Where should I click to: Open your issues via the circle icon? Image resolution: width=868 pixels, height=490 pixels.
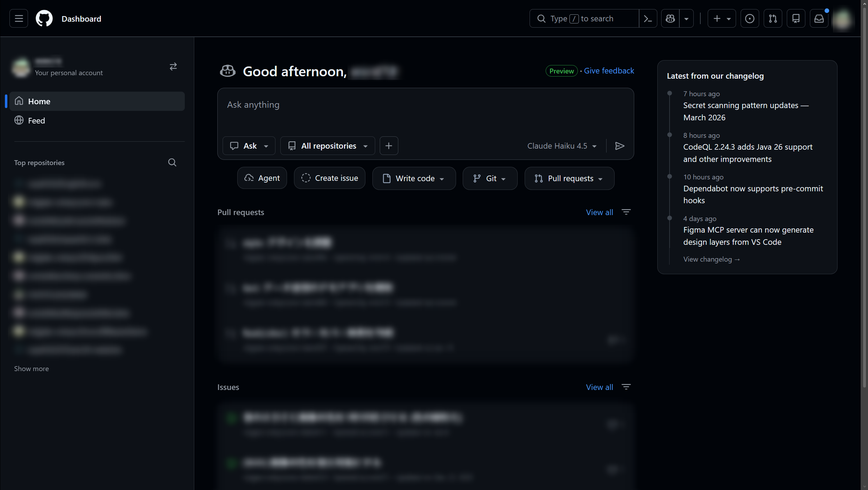coord(750,18)
